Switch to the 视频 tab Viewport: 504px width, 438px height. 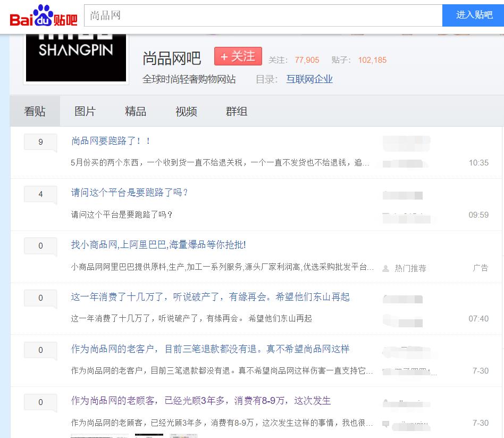[x=186, y=111]
